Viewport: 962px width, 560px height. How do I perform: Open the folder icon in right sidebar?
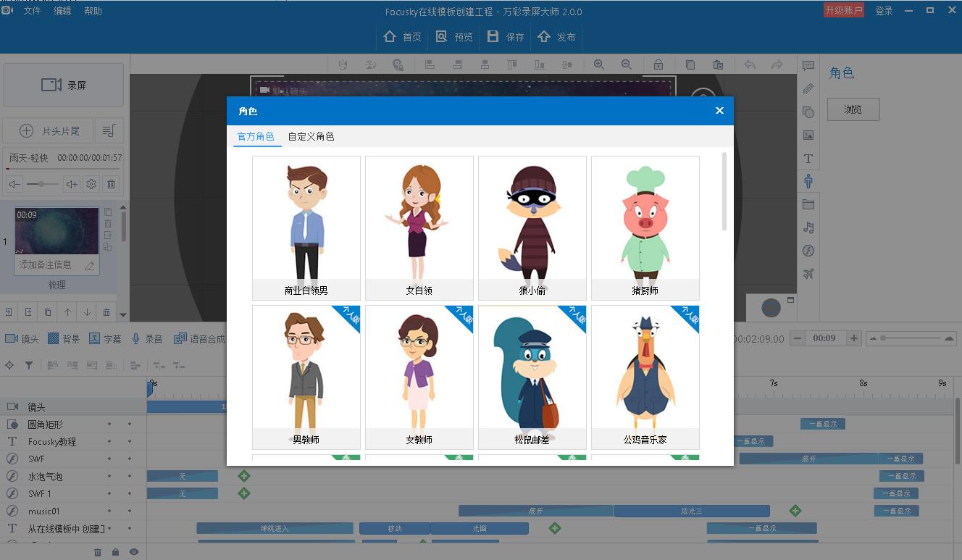tap(808, 204)
